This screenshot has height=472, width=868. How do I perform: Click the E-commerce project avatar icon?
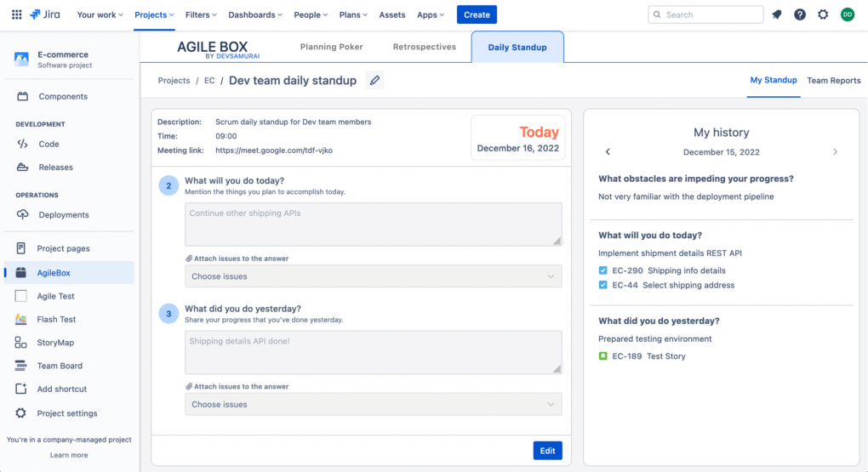tap(21, 60)
